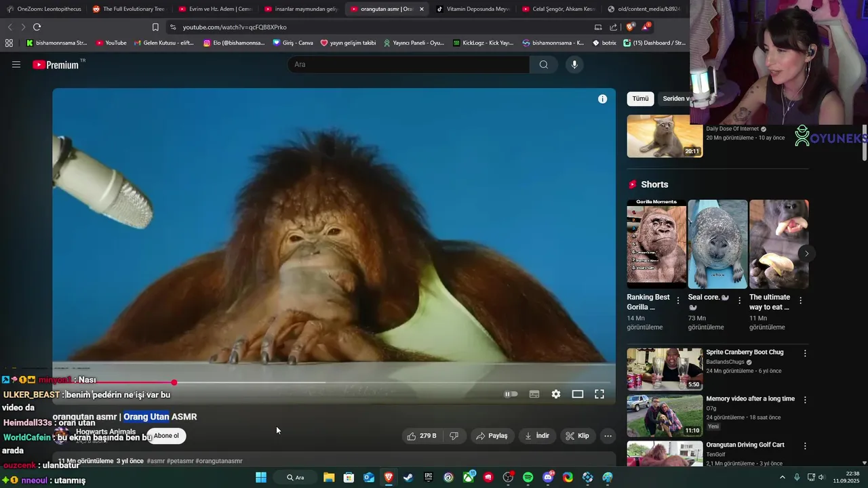This screenshot has height=488, width=868.
Task: Open the Sprite Cranberry Boot Chug thumbnail
Action: point(665,369)
